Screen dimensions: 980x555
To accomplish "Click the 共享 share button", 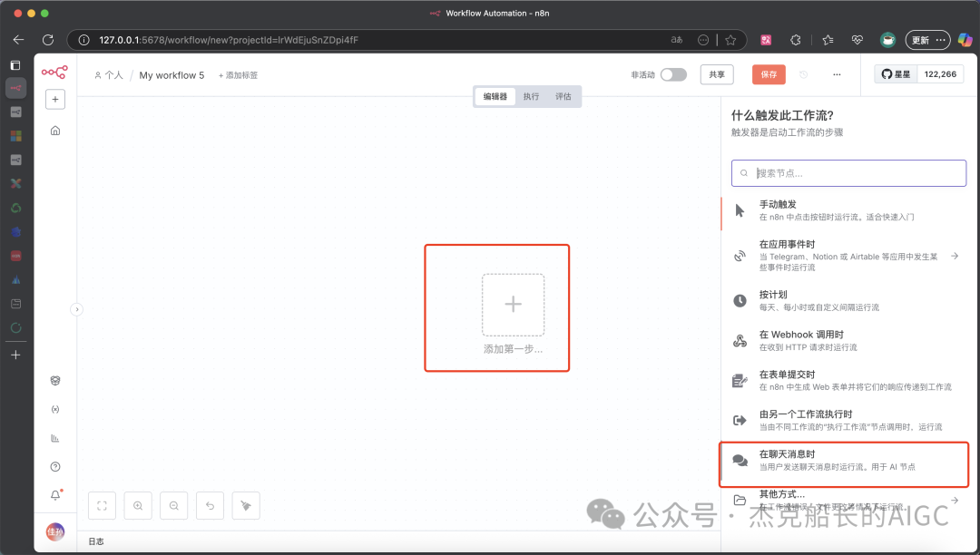I will (x=717, y=74).
